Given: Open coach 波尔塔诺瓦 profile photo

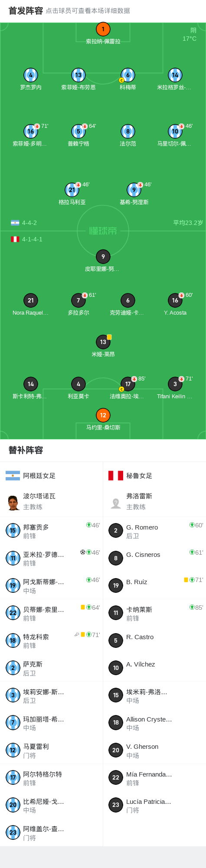Looking at the screenshot, I should [x=13, y=502].
